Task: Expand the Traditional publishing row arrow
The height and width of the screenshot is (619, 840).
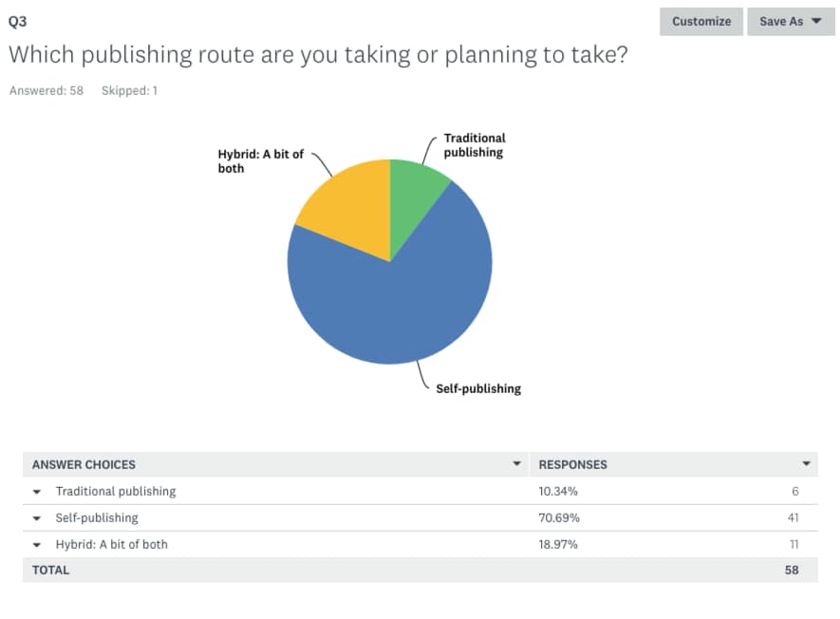Action: pyautogui.click(x=37, y=492)
